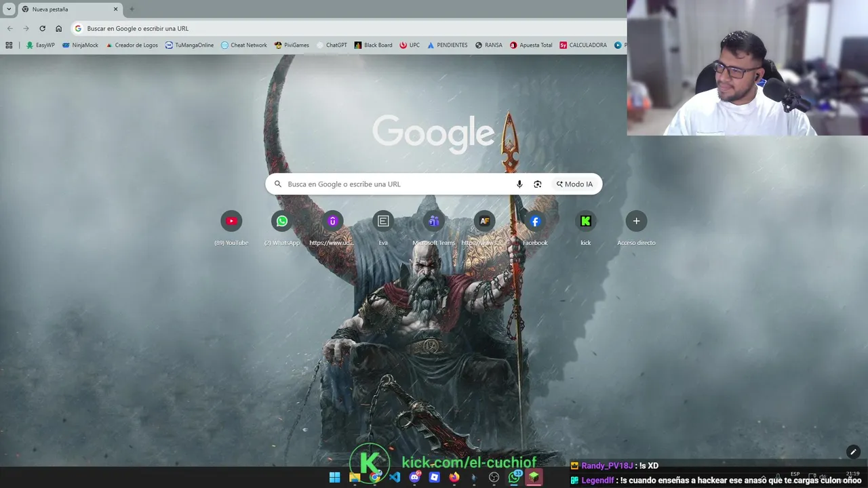This screenshot has width=868, height=488.
Task: Open the PENDIENTES bookmark
Action: [448, 45]
